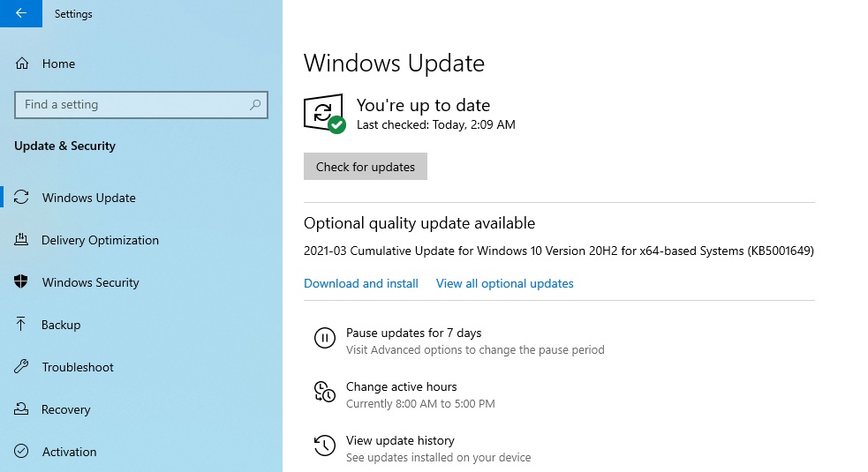
Task: Click the Home house icon
Action: (x=21, y=64)
